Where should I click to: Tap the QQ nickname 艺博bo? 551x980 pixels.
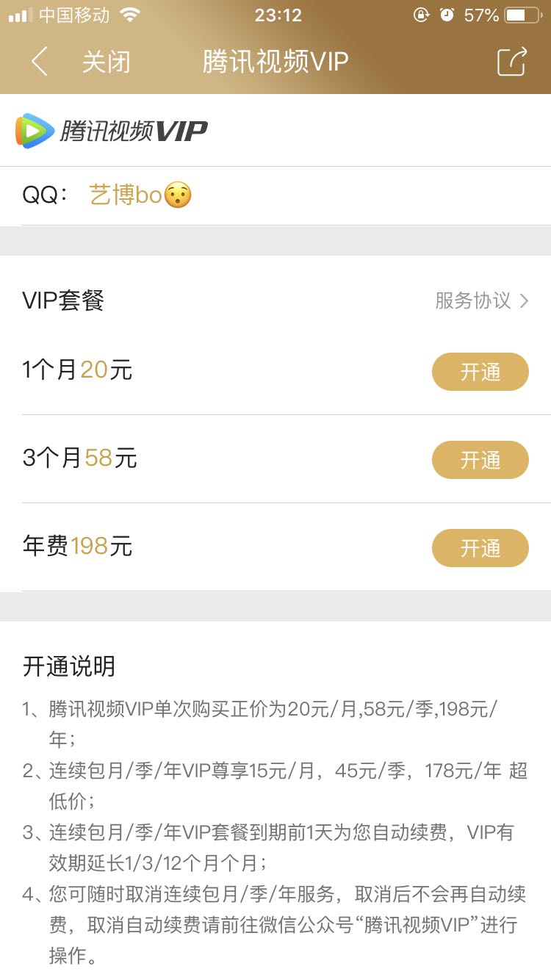click(x=125, y=195)
